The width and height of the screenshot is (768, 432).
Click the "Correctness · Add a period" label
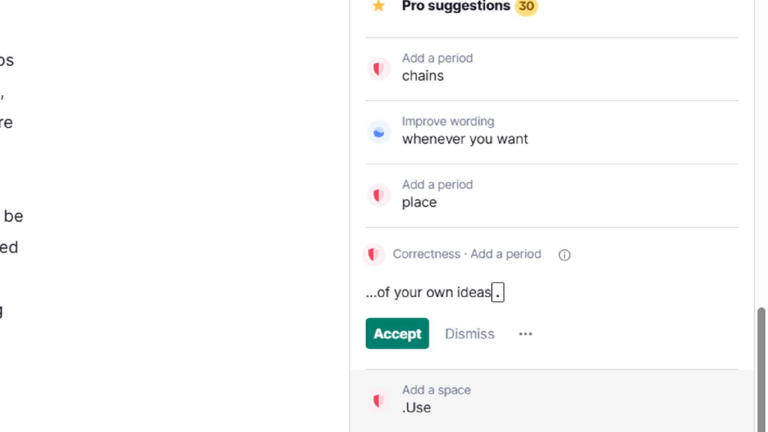(466, 254)
